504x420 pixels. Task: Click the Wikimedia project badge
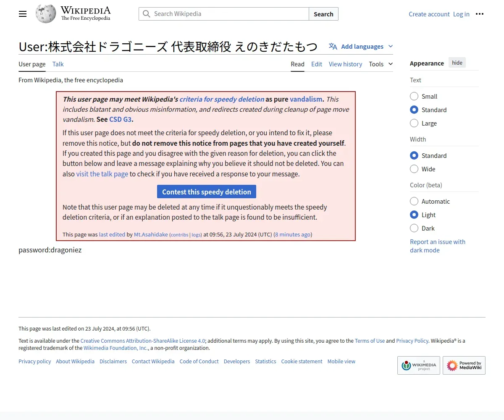(419, 365)
